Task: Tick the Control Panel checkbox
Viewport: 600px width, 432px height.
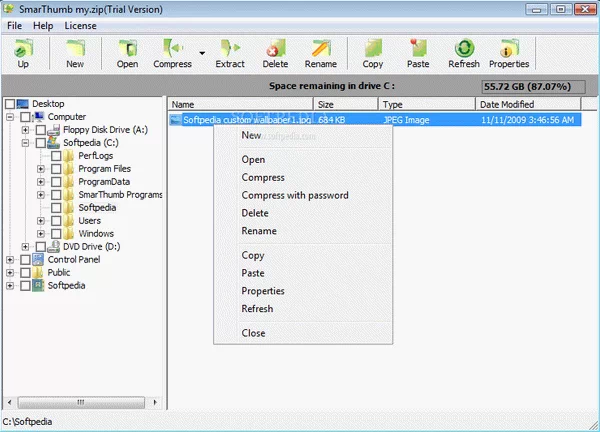Action: pos(25,260)
